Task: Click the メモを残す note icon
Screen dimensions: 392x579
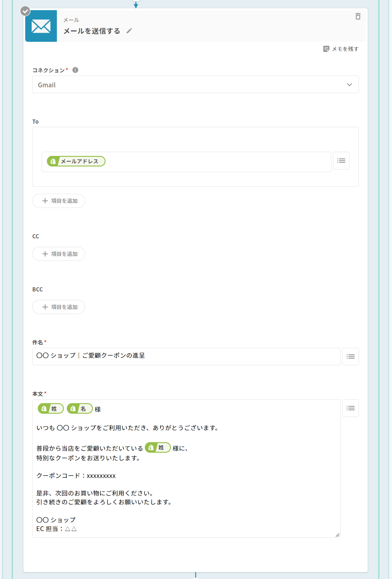Action: click(x=326, y=49)
